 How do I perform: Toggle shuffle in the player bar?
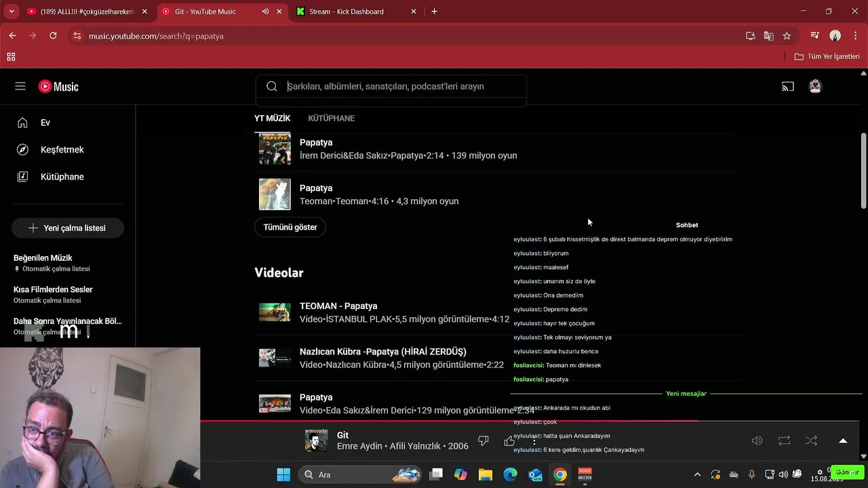811,441
